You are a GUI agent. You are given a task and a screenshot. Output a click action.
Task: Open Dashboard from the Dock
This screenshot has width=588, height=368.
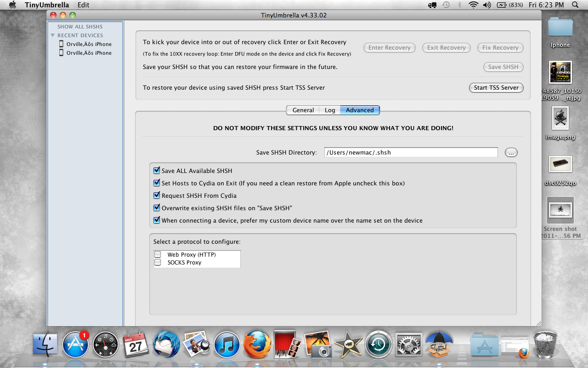click(x=106, y=345)
